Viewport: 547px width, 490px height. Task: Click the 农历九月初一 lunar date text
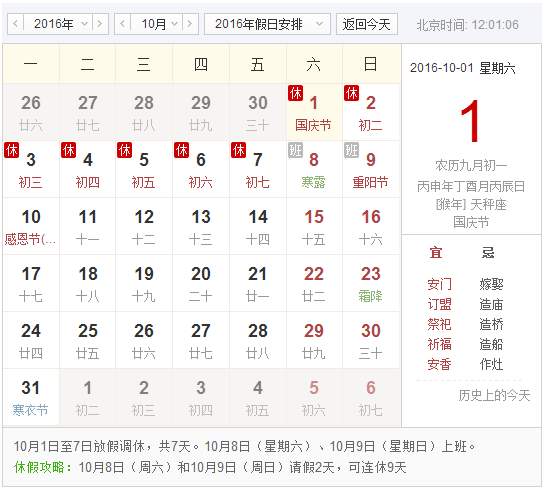(471, 166)
